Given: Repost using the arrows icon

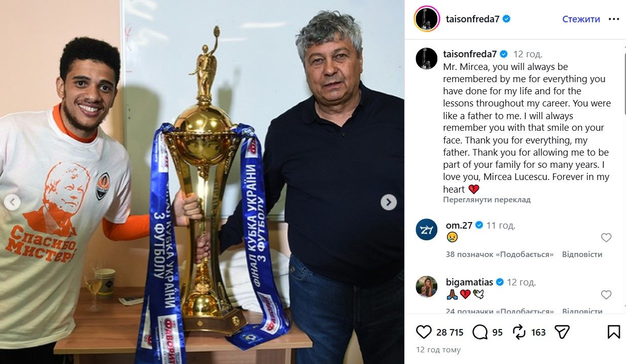Looking at the screenshot, I should (x=519, y=332).
